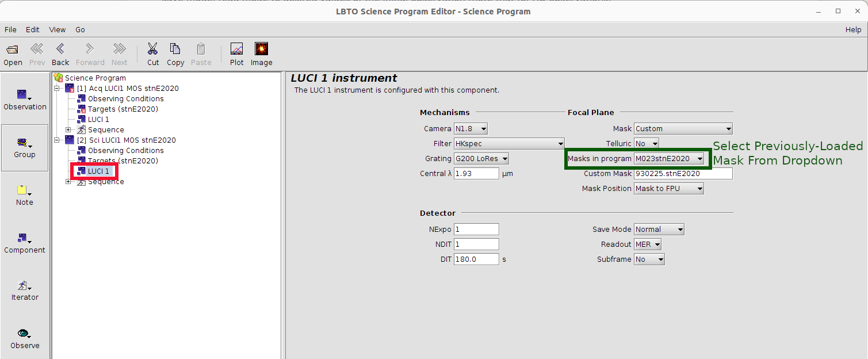Click the Central λ input field
868x359 pixels.
(476, 174)
